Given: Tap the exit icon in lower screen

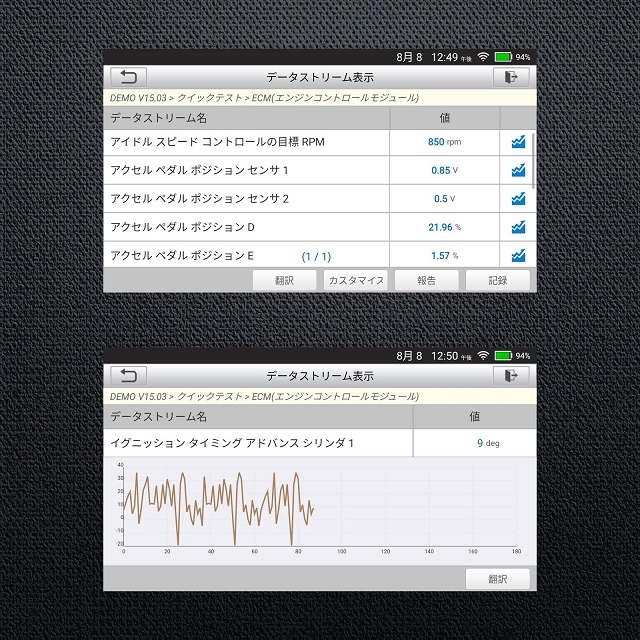Looking at the screenshot, I should [x=511, y=376].
